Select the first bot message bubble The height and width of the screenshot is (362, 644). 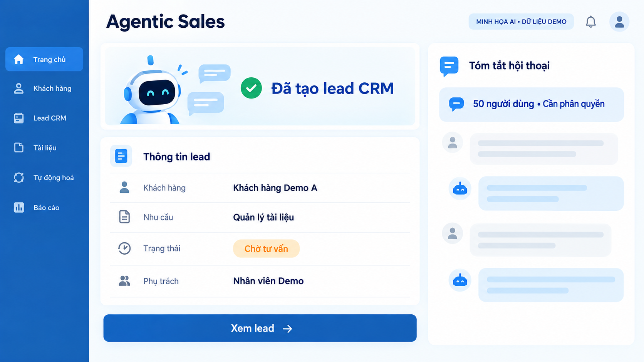pyautogui.click(x=551, y=194)
